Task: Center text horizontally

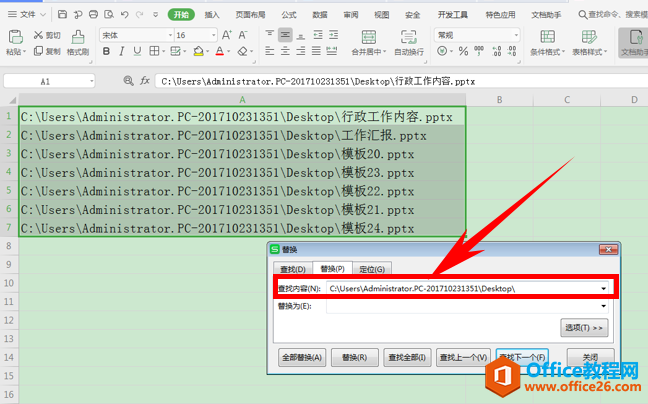Action: click(285, 51)
